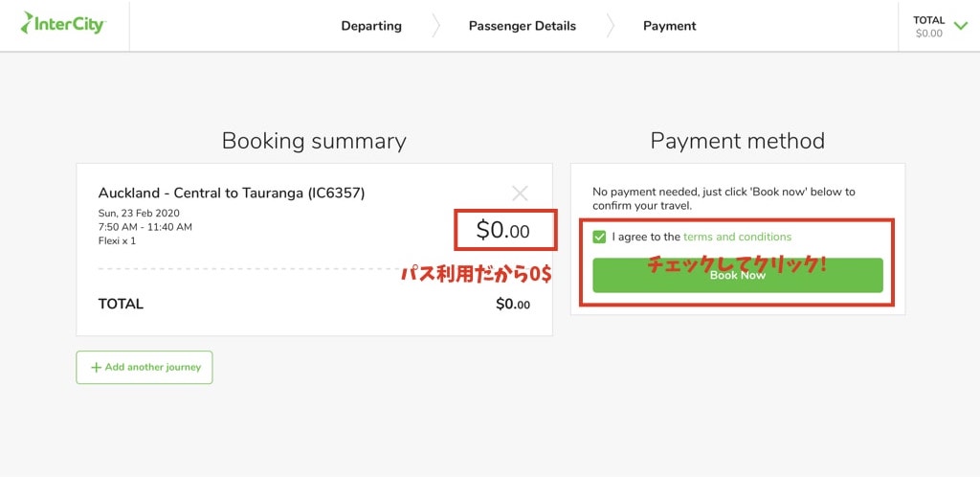Screen dimensions: 980x477
Task: Remove the Auckland to Tauranga journey
Action: point(520,193)
